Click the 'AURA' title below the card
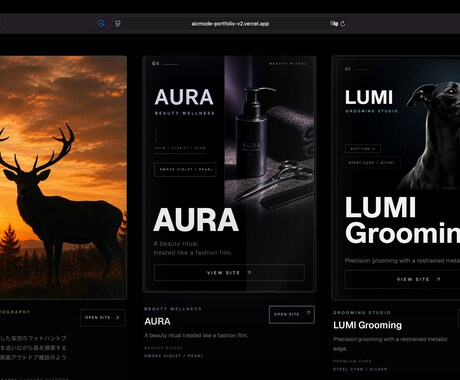This screenshot has height=380, width=460. coord(157,321)
